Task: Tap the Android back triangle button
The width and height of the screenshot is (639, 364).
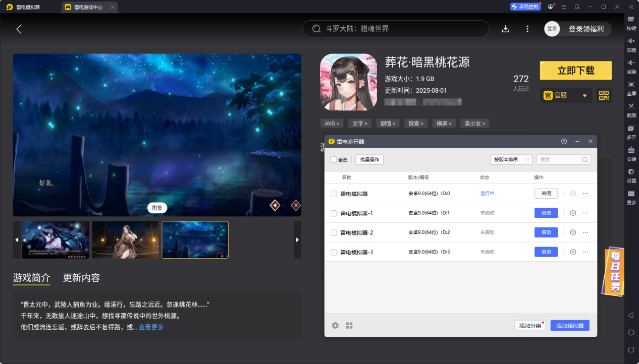Action: [631, 315]
